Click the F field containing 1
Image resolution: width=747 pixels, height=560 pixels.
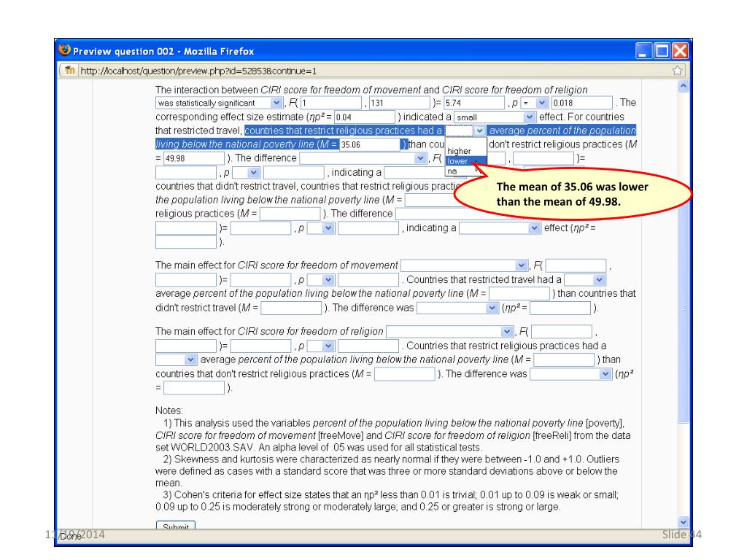point(330,103)
